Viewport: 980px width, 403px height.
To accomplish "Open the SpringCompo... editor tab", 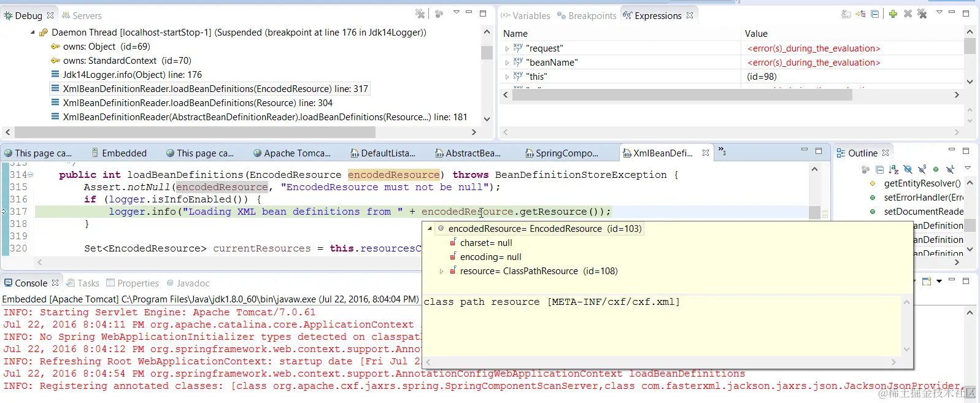I will click(x=561, y=153).
